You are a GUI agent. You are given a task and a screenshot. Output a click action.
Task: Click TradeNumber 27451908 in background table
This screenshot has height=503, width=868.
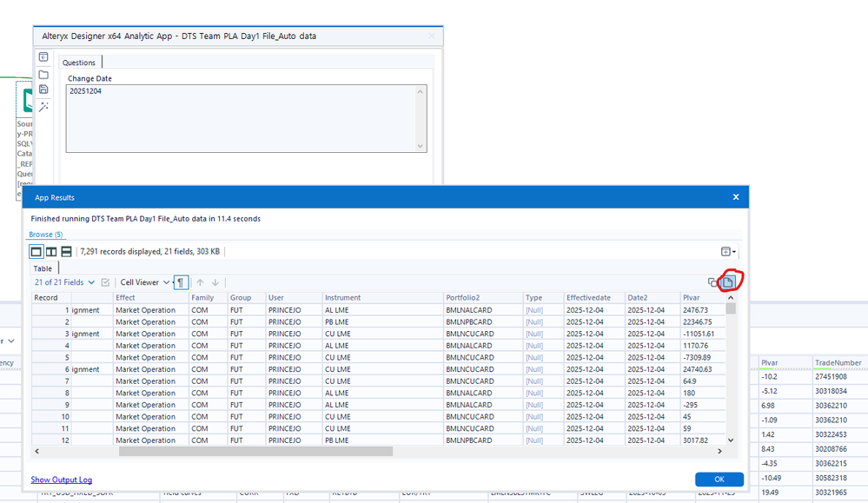pos(831,377)
